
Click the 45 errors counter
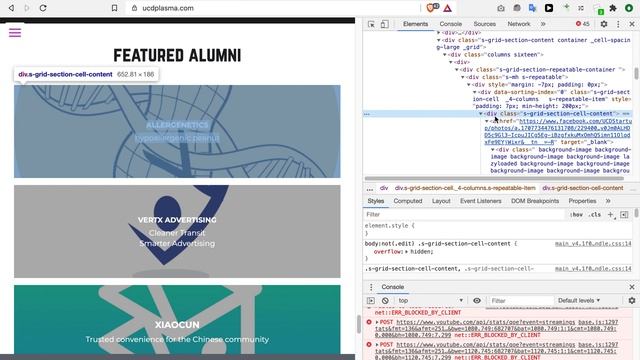tap(582, 24)
